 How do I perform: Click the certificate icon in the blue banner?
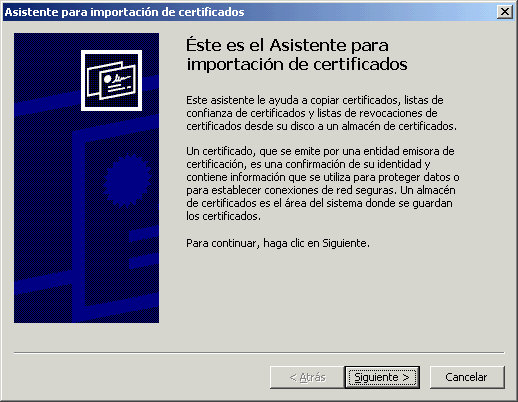(x=111, y=80)
